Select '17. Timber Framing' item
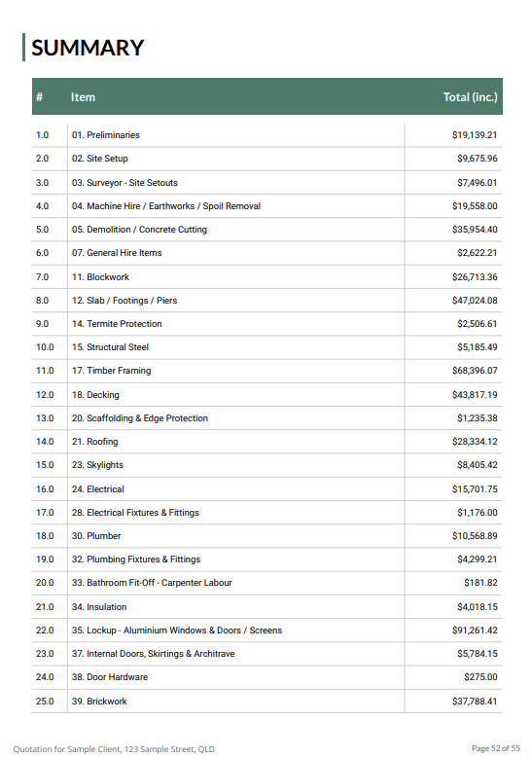The image size is (532, 757). (112, 371)
